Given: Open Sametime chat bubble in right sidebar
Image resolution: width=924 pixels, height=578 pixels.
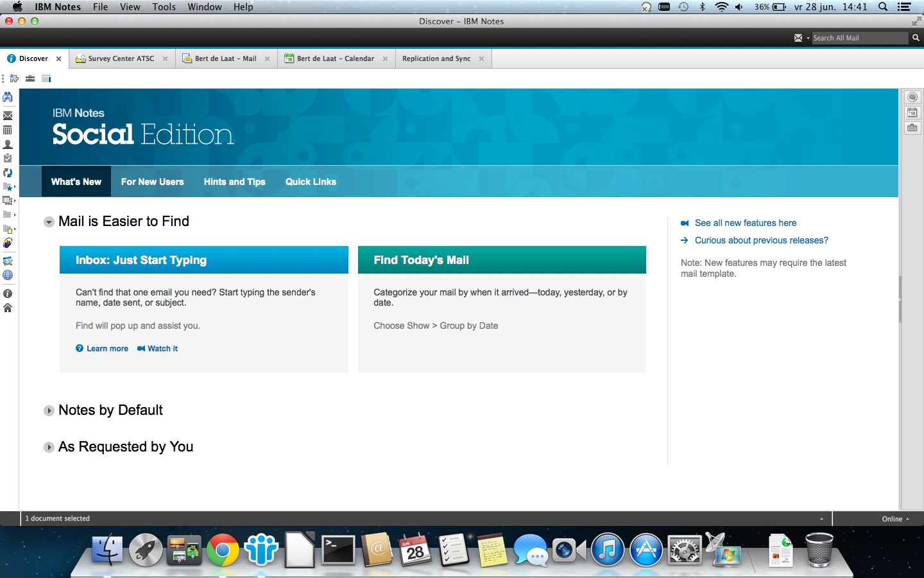Looking at the screenshot, I should click(x=912, y=98).
